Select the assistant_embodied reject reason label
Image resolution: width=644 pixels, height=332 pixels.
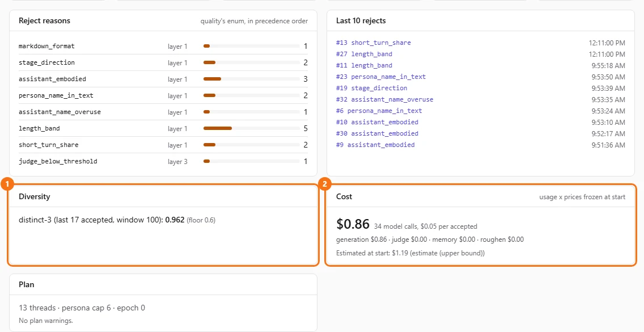click(53, 79)
